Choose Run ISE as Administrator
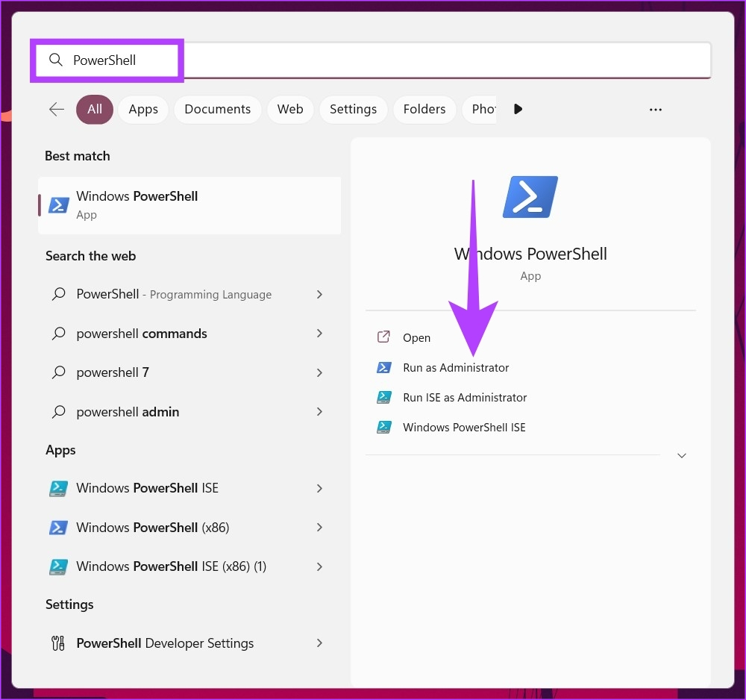 pyautogui.click(x=465, y=398)
